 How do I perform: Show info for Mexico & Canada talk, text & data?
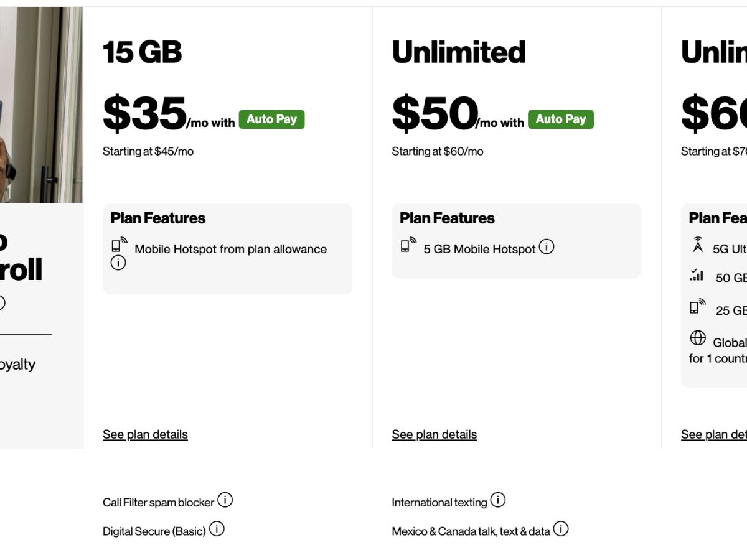[x=561, y=529]
